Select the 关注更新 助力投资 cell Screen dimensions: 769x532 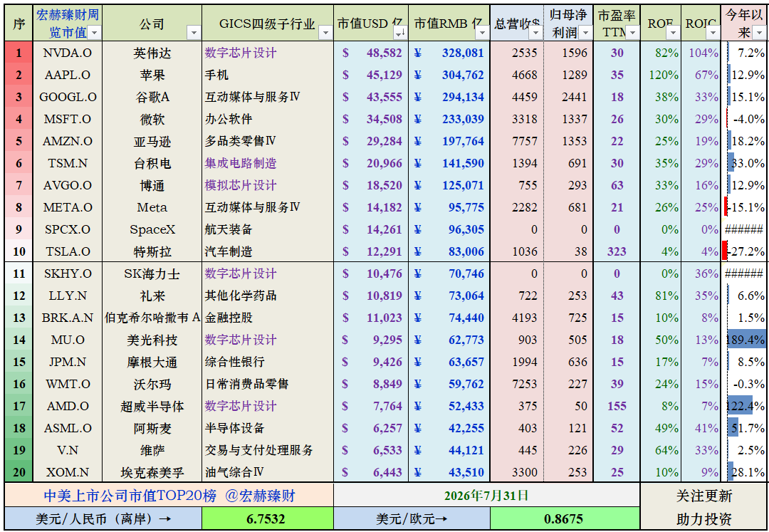(703, 507)
